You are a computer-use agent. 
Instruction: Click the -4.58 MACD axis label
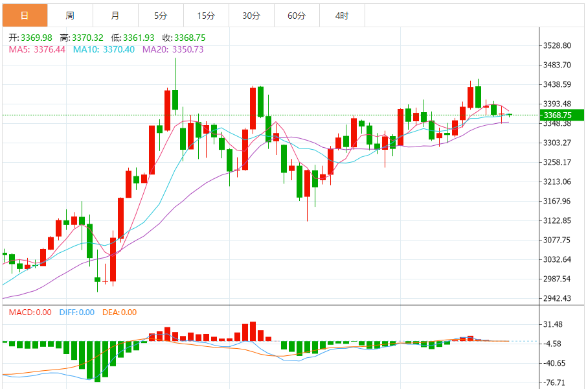pos(552,344)
